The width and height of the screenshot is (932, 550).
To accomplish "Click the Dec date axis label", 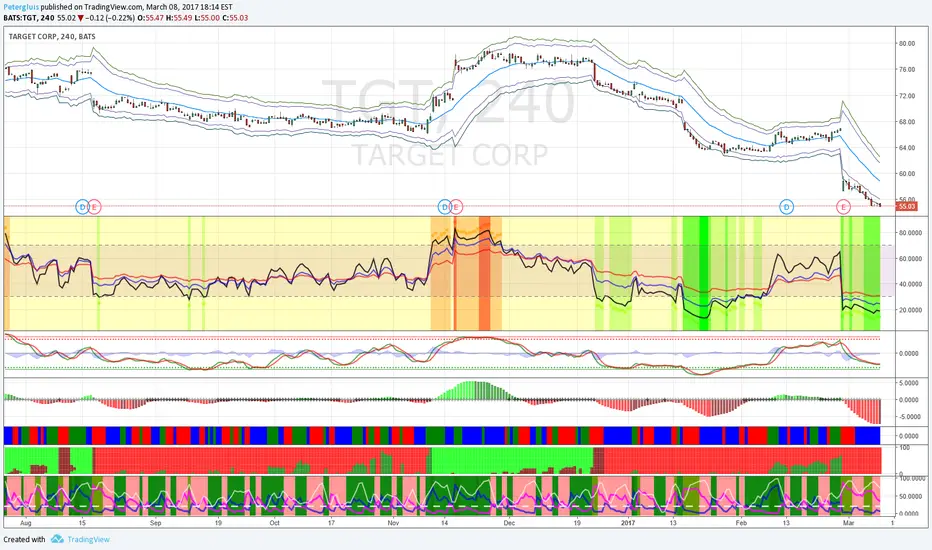I will click(x=509, y=523).
